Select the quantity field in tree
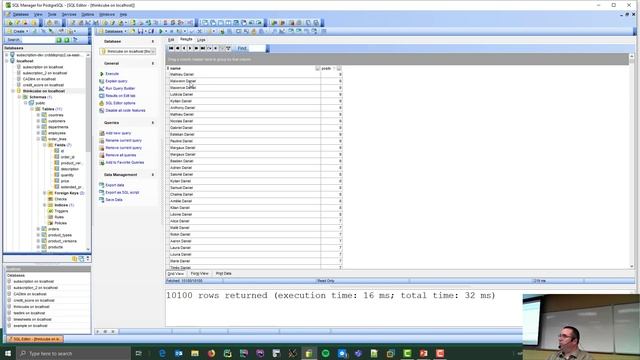 click(67, 175)
